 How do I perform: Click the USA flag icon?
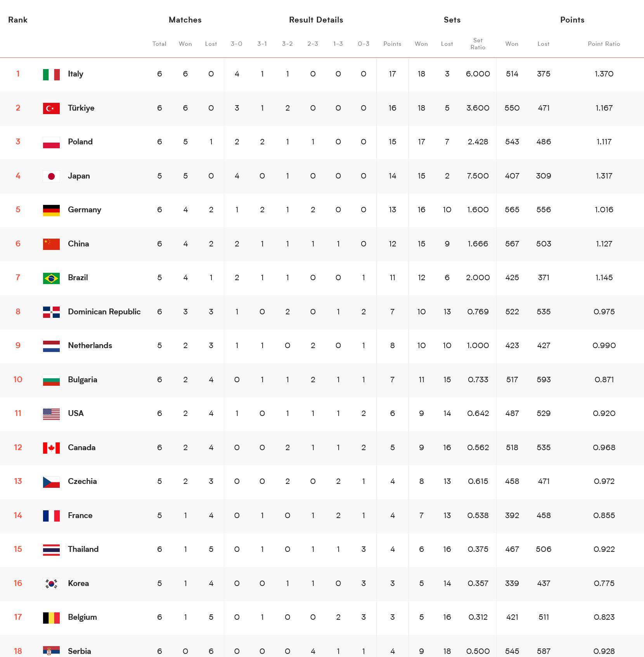pyautogui.click(x=51, y=414)
